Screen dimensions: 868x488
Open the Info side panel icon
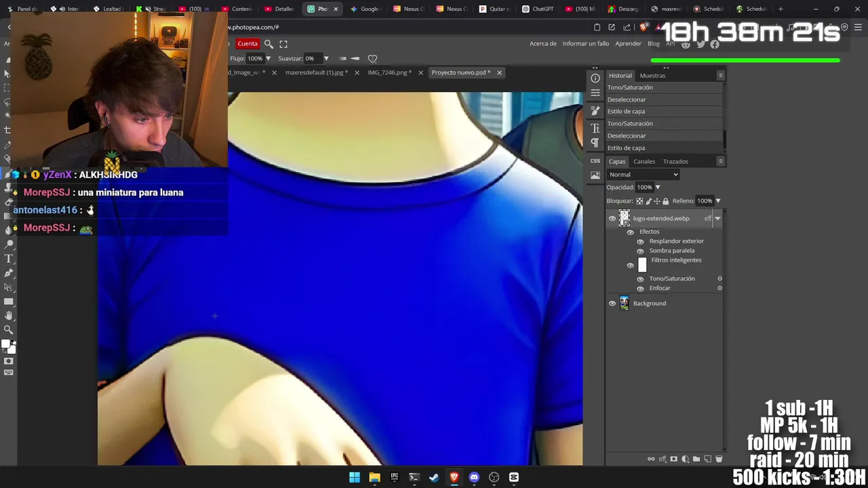tap(595, 78)
